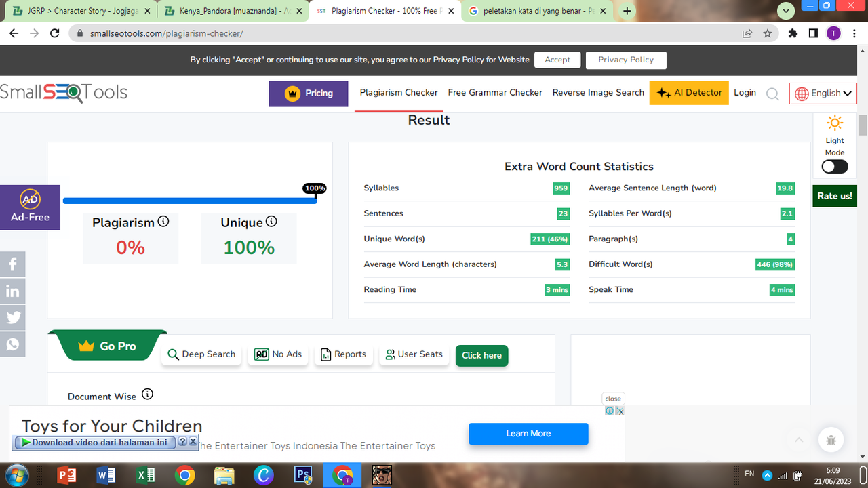868x488 pixels.
Task: Open the Chrome profile avatar T
Action: 833,33
